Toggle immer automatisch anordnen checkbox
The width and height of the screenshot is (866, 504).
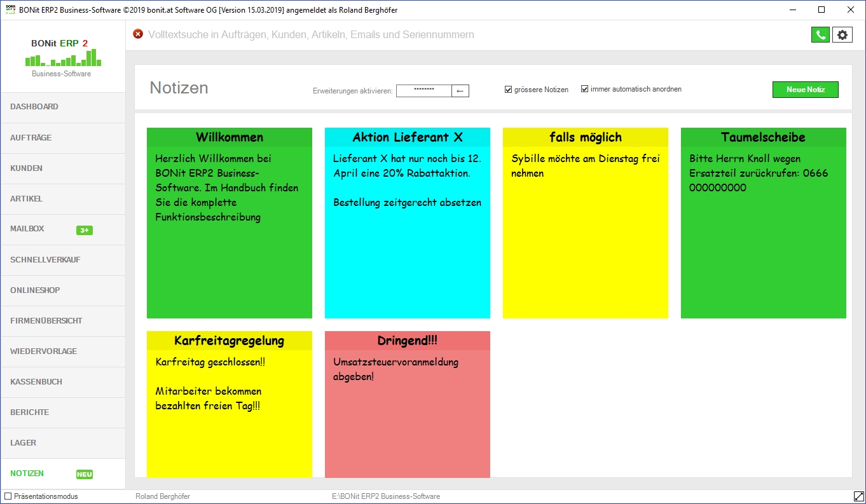pyautogui.click(x=584, y=89)
